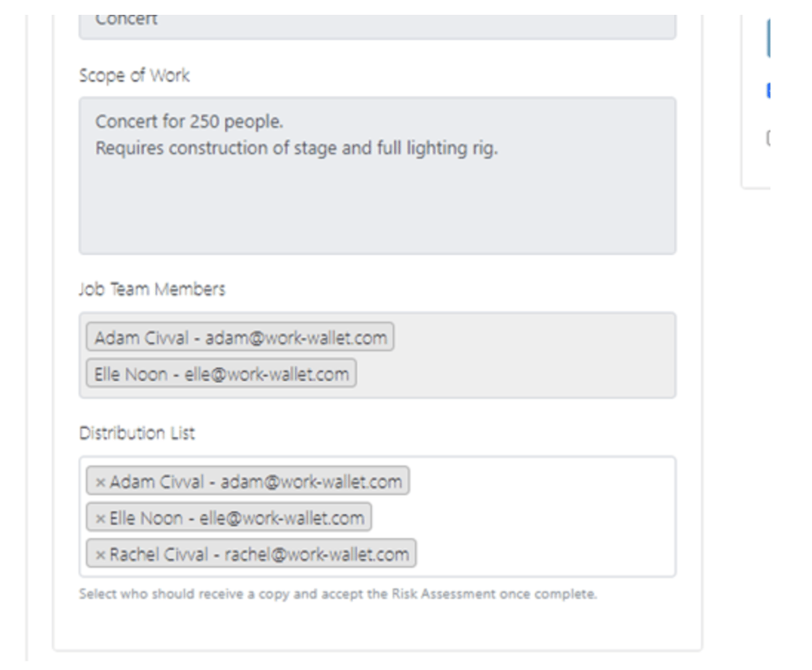Click the 'Requires construction of stage' text line

[296, 148]
